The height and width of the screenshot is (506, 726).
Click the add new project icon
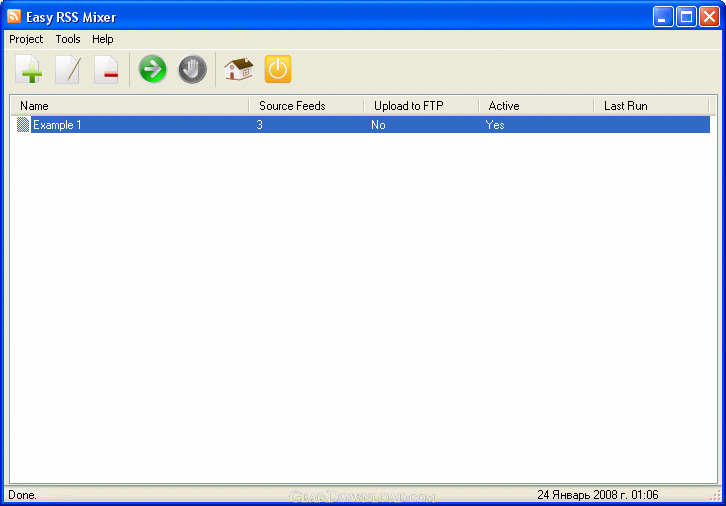click(x=29, y=69)
